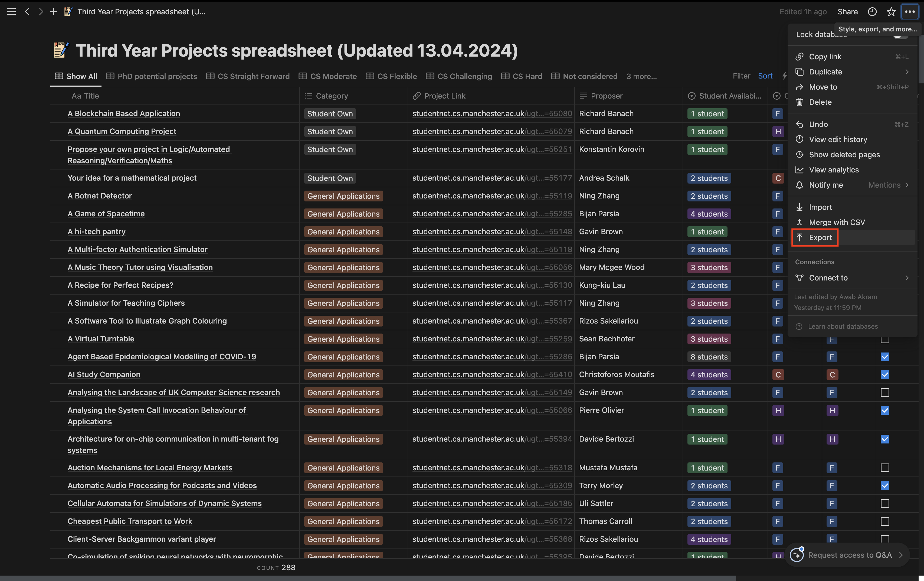Favorite the page with the star icon
The width and height of the screenshot is (924, 581).
click(x=891, y=12)
